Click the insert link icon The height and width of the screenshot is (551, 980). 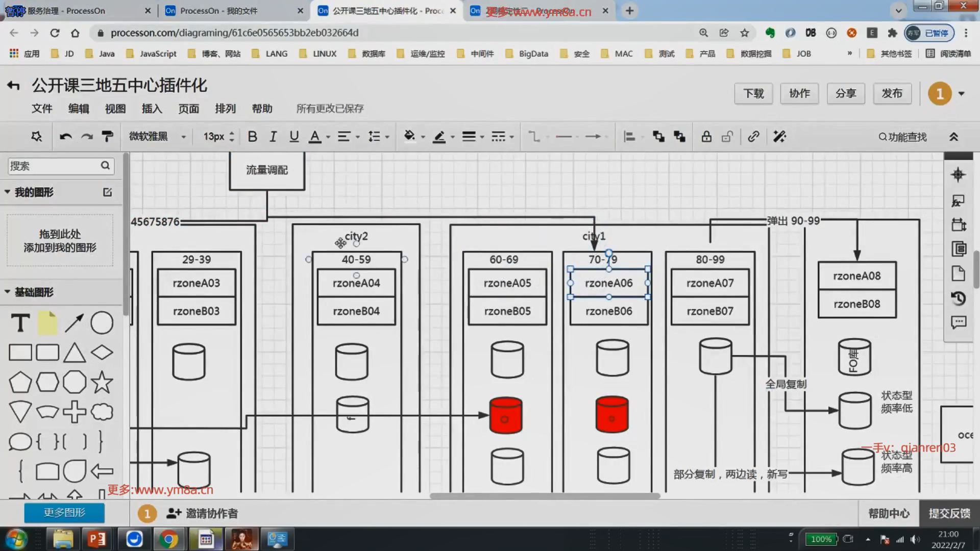pos(753,137)
